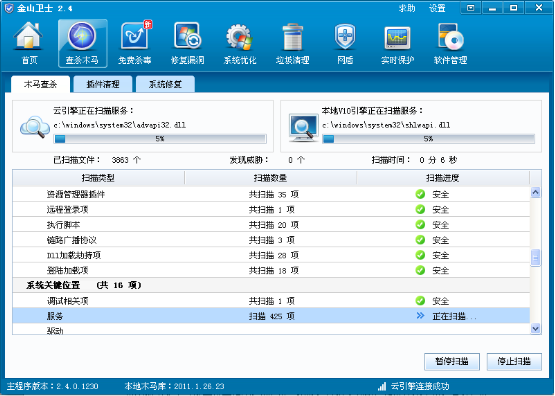The height and width of the screenshot is (396, 555).
Task: Click the blue scanning arrows in 服务 row
Action: tap(420, 315)
